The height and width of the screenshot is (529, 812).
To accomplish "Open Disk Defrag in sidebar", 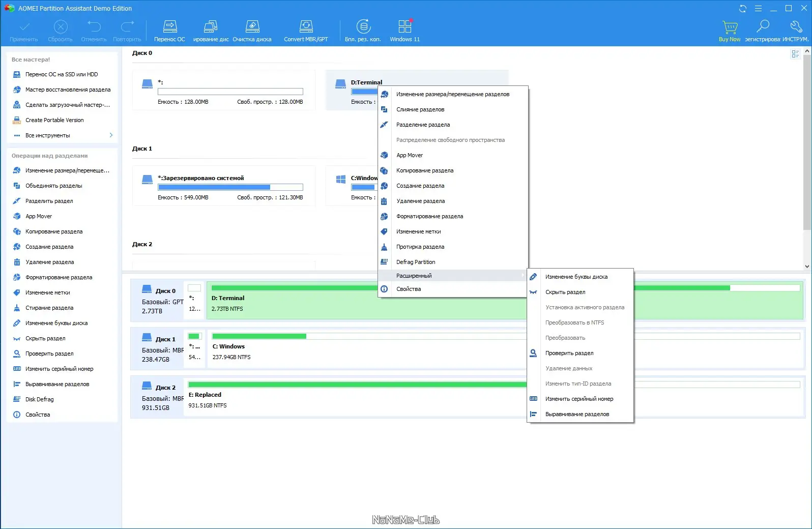I will (x=39, y=399).
